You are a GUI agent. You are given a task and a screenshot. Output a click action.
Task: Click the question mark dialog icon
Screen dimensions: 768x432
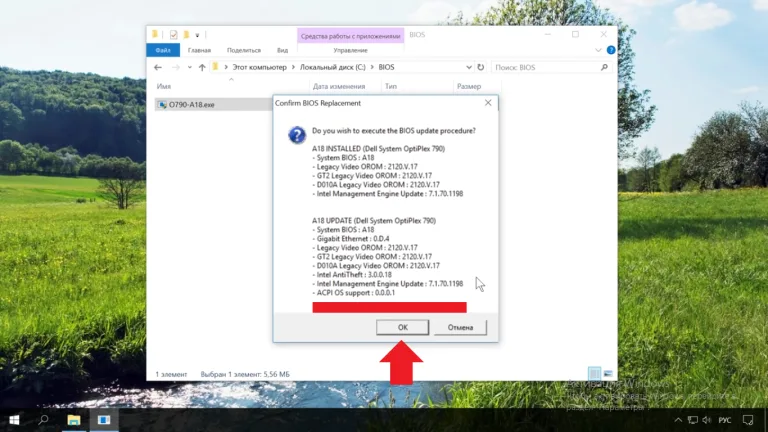tap(297, 135)
